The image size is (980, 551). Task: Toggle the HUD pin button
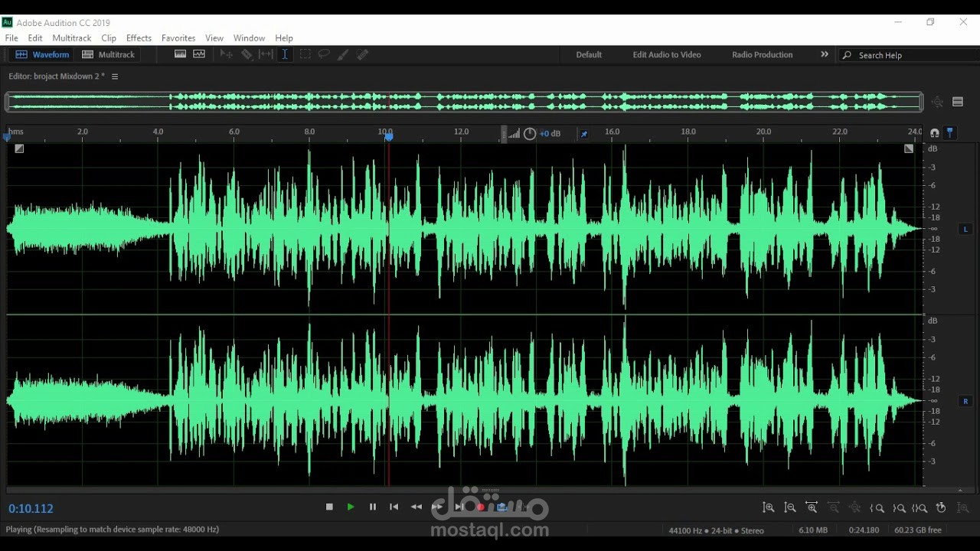(x=583, y=134)
